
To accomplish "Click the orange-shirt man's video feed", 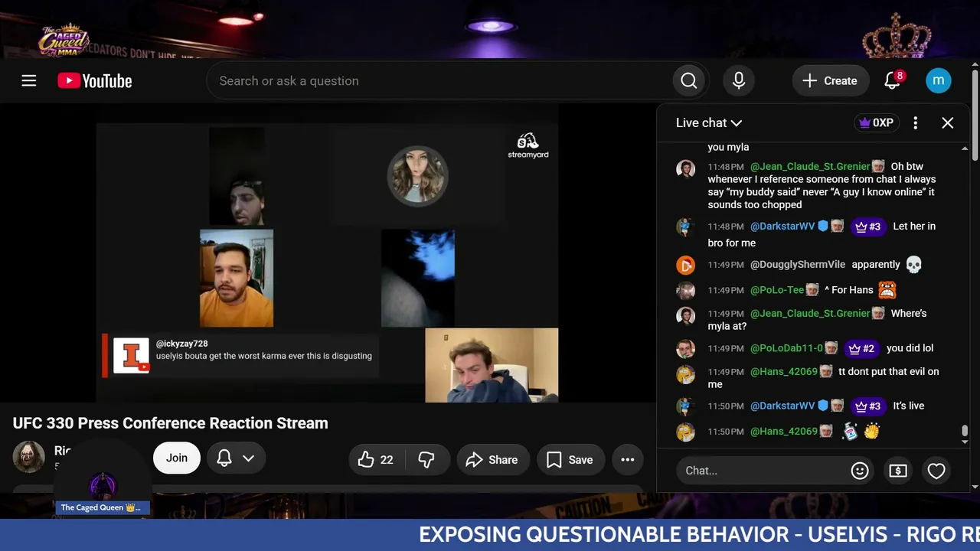I will [237, 279].
